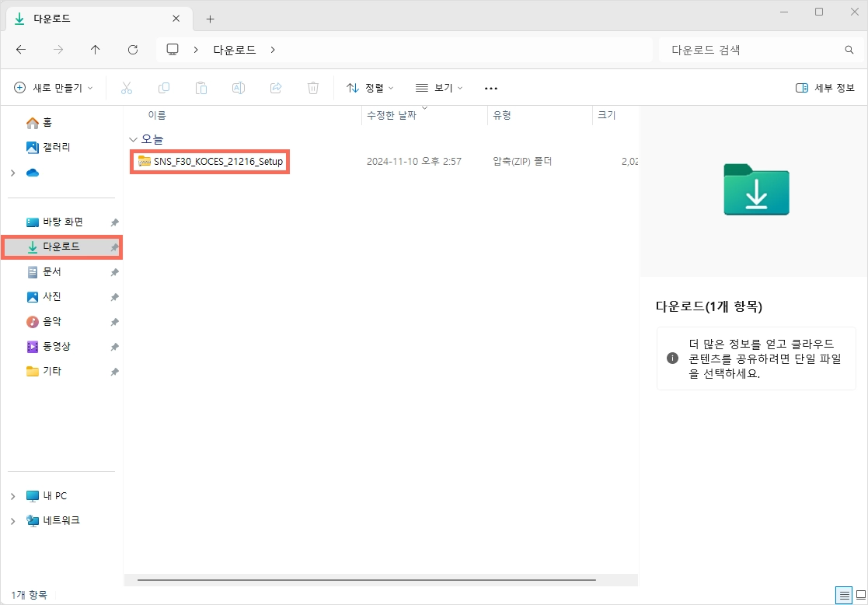Screen dimensions: 868x605
Task: Click the pin icon next to 음악
Action: pyautogui.click(x=114, y=321)
